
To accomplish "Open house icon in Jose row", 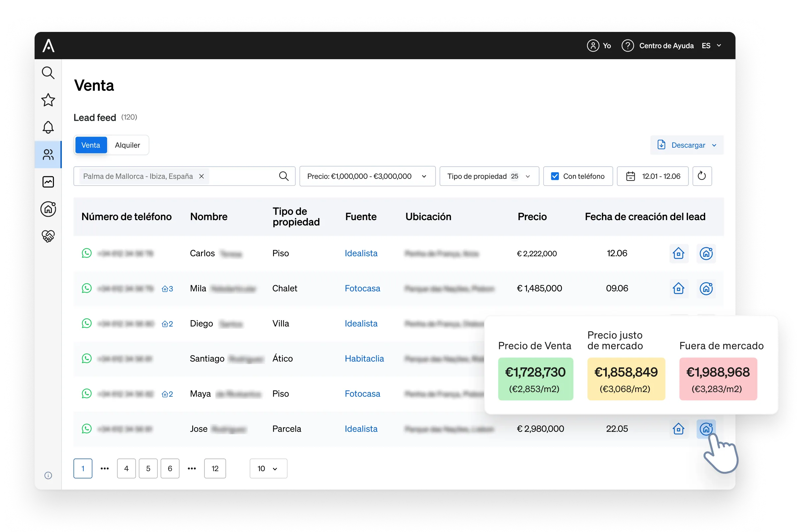I will (x=678, y=429).
